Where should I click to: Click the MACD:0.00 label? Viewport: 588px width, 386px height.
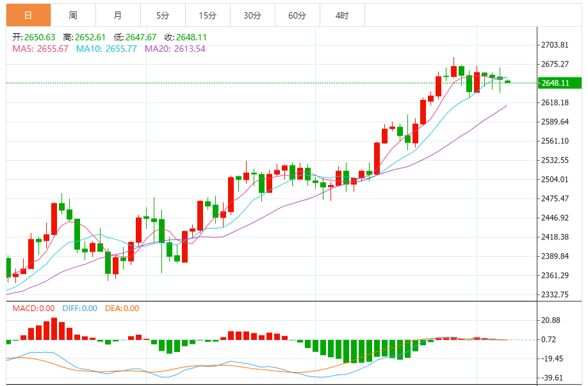tap(34, 309)
